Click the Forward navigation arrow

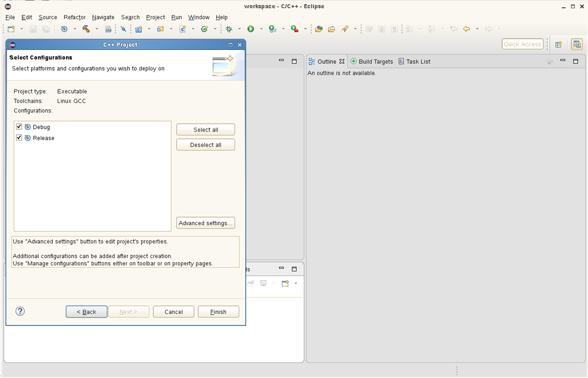coord(488,29)
